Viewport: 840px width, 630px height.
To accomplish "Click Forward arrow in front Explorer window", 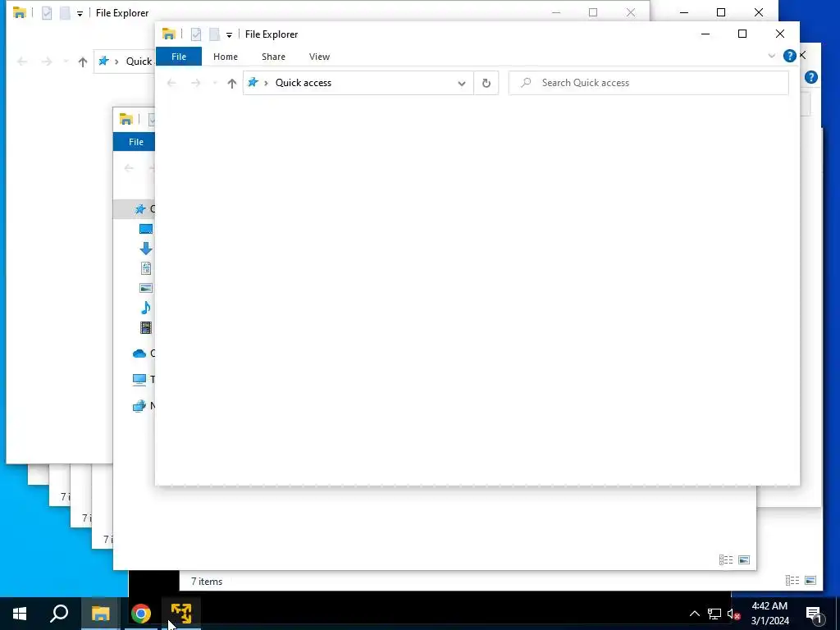I will point(196,83).
